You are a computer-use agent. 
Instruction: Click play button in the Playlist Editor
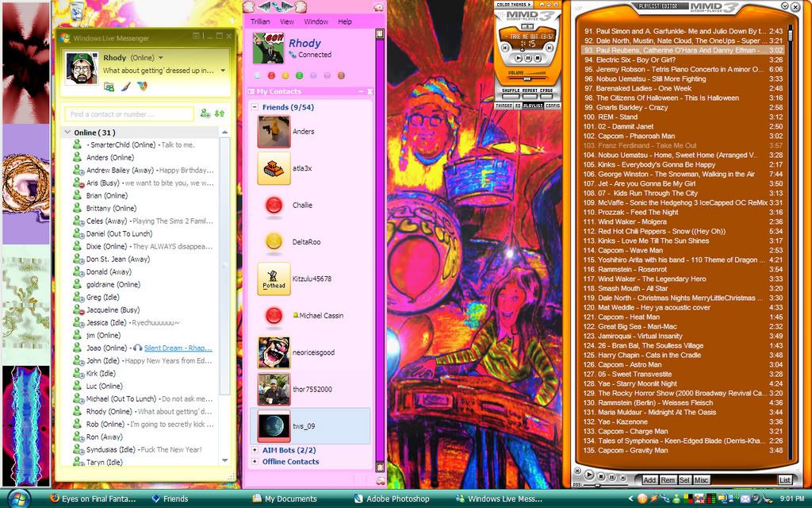pos(589,475)
